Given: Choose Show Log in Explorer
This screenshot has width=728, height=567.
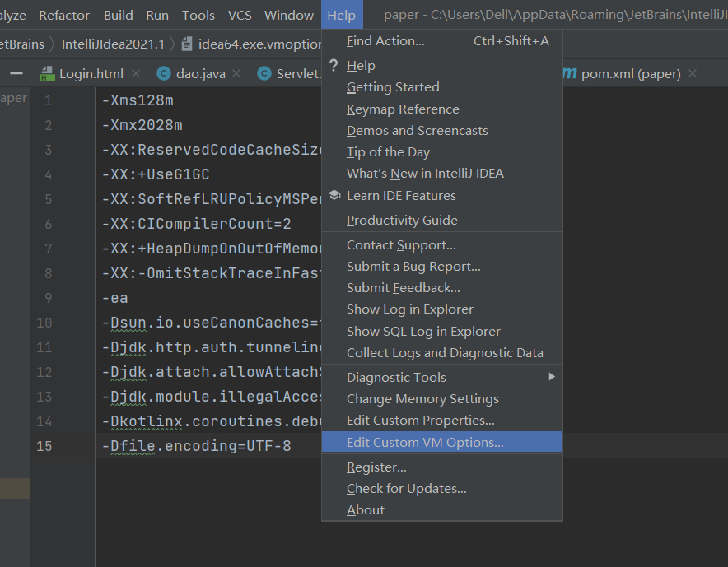Looking at the screenshot, I should click(x=441, y=309).
